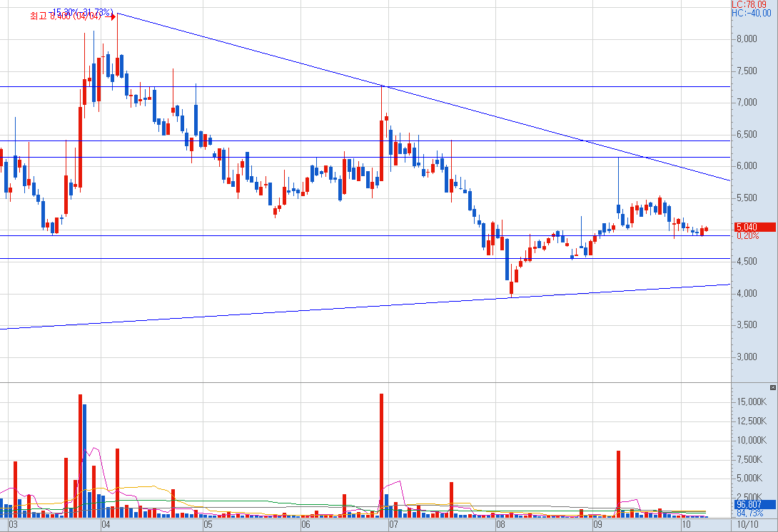This screenshot has height=532, width=778.
Task: Click the red 최고 8,400 (04/04) high label
Action: pyautogui.click(x=66, y=16)
